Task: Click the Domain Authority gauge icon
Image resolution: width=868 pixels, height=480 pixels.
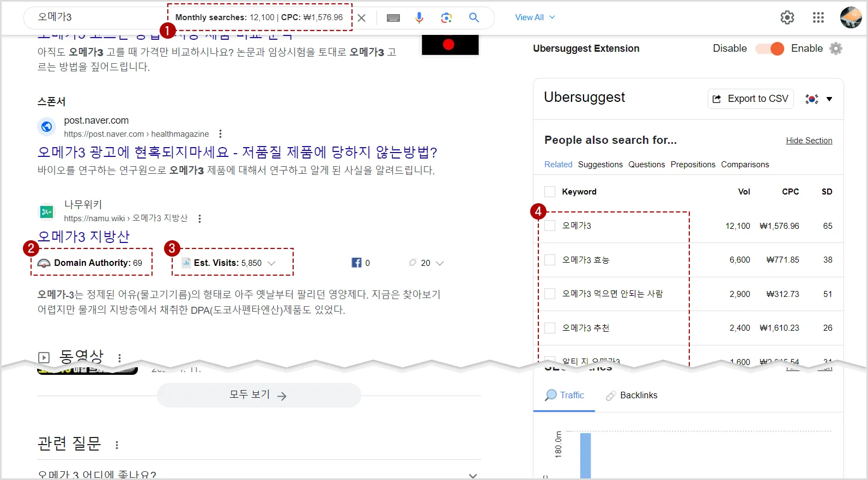Action: pyautogui.click(x=44, y=263)
